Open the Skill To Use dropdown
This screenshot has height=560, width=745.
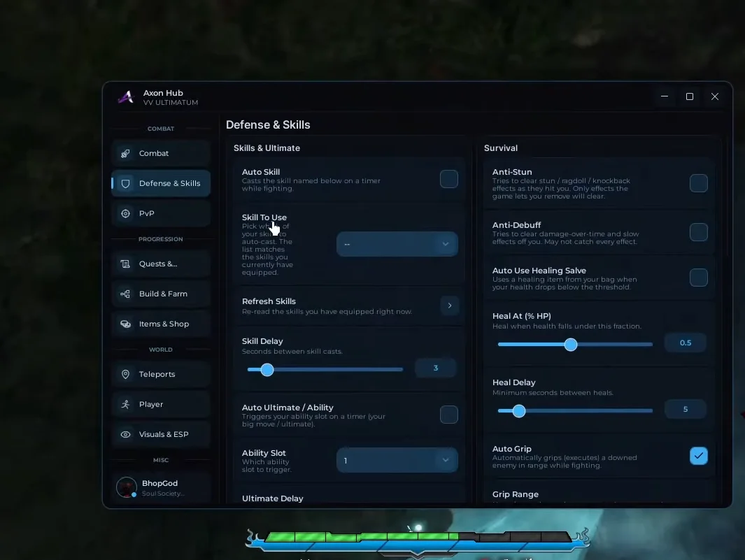click(x=397, y=244)
